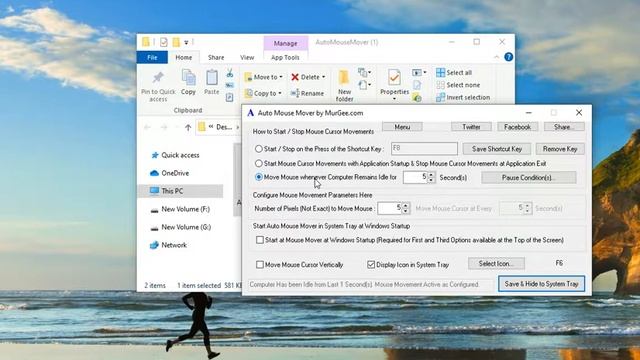640x360 pixels.
Task: Click the second folder icon in quick access toolbar
Action: click(x=176, y=42)
